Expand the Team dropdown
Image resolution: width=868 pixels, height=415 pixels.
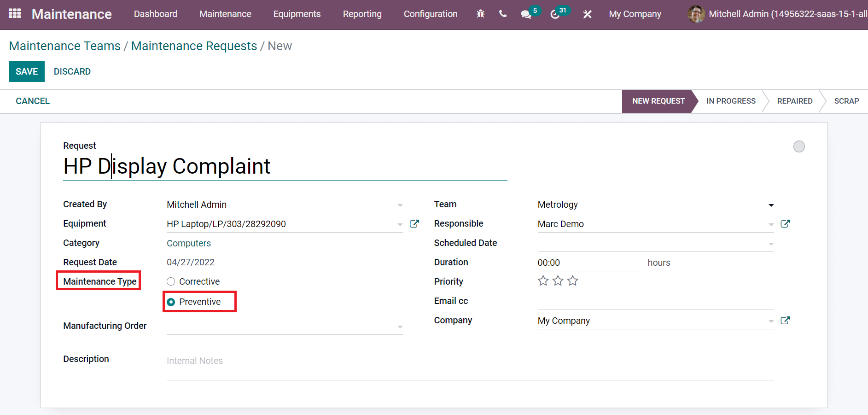tap(771, 205)
